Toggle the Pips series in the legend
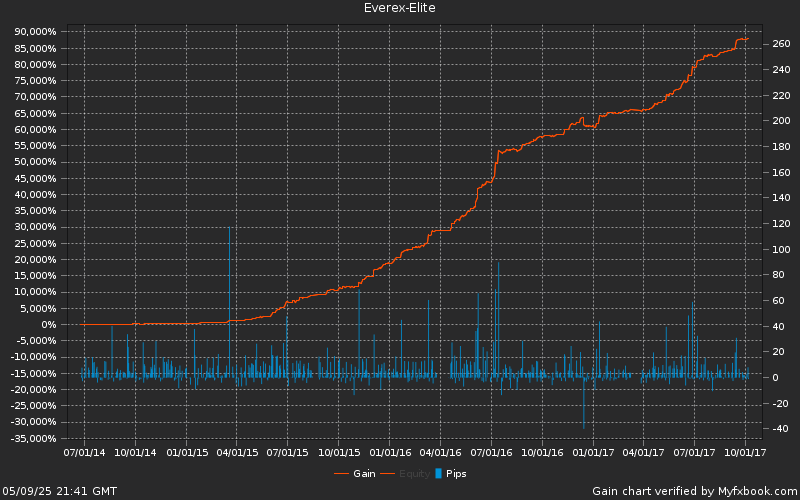The height and width of the screenshot is (500, 800). (451, 473)
